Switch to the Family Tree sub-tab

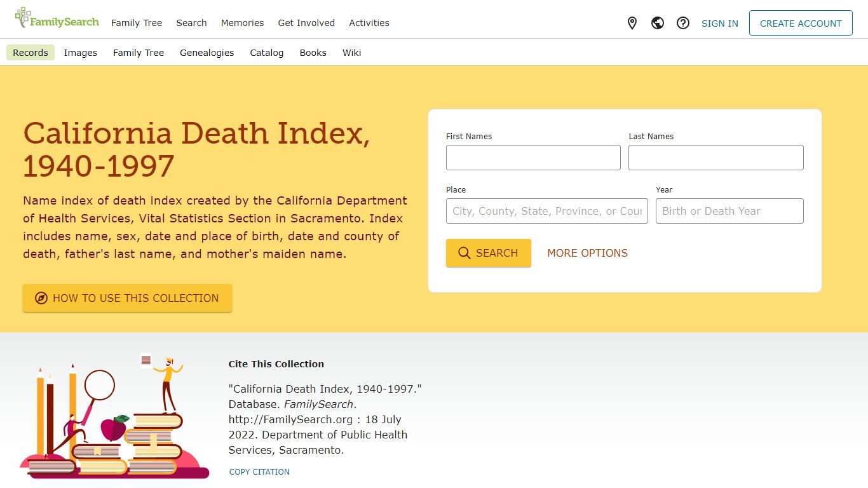139,53
